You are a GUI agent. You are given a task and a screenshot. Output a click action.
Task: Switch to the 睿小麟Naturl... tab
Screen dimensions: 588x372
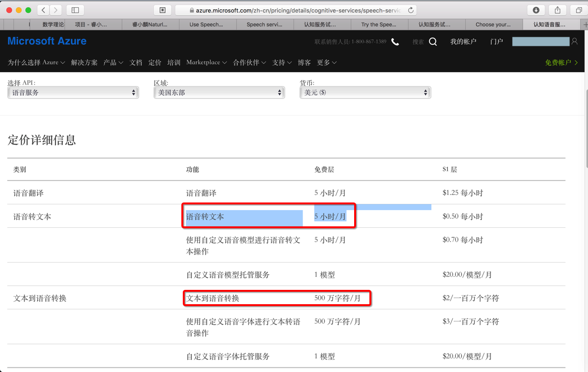[150, 24]
